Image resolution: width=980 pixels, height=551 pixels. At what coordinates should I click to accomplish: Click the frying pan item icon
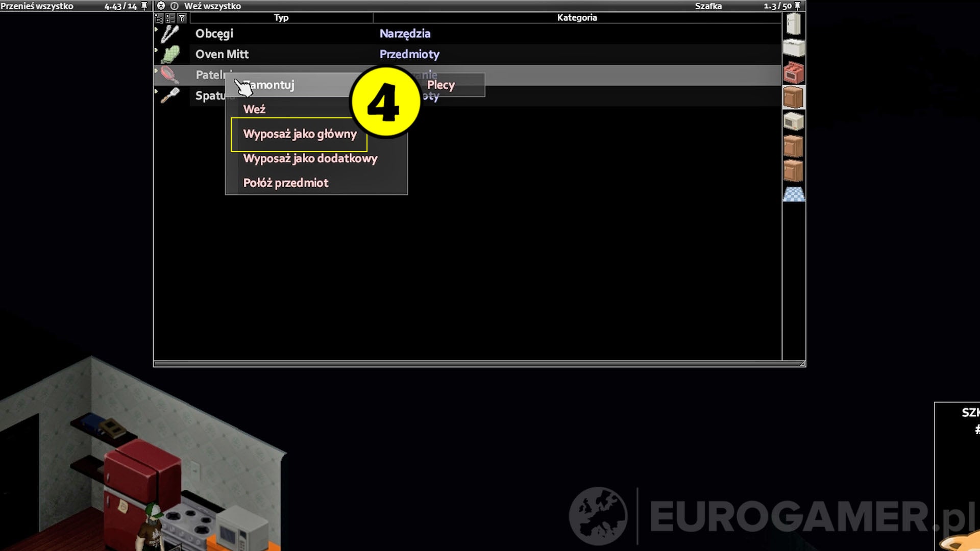[x=170, y=74]
